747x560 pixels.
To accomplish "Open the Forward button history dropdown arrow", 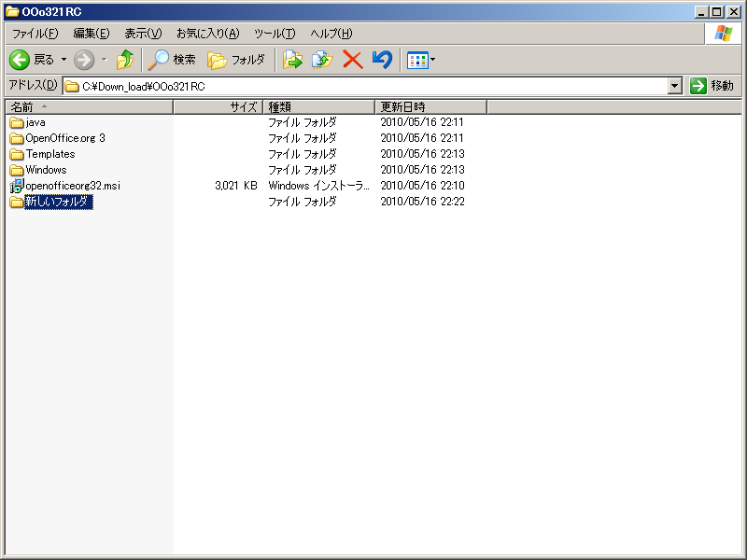I will point(105,60).
